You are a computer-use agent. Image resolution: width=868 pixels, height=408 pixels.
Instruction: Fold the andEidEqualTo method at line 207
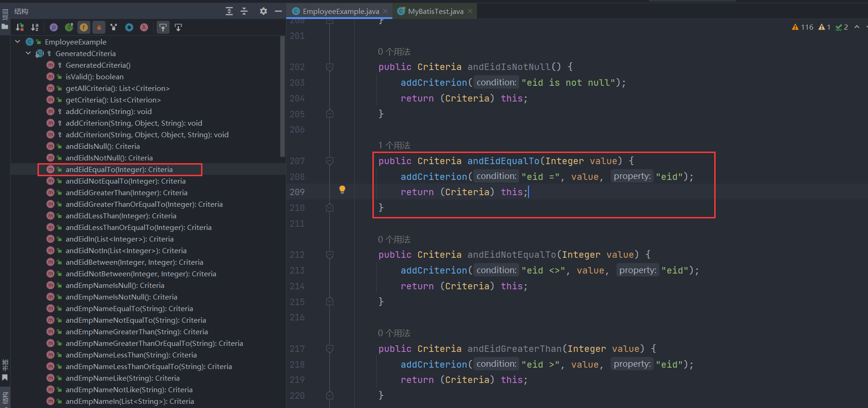pyautogui.click(x=330, y=161)
